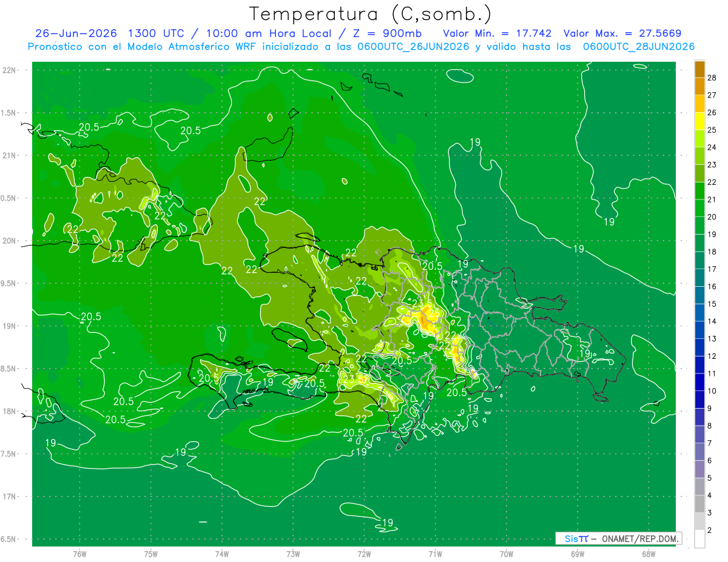This screenshot has height=562, width=728.
Task: Click the '68W' longitude axis label
Action: click(x=648, y=554)
